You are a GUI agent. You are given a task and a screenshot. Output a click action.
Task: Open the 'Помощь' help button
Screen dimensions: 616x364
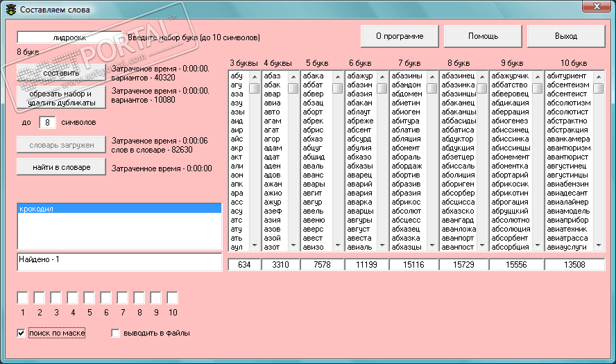pos(483,36)
